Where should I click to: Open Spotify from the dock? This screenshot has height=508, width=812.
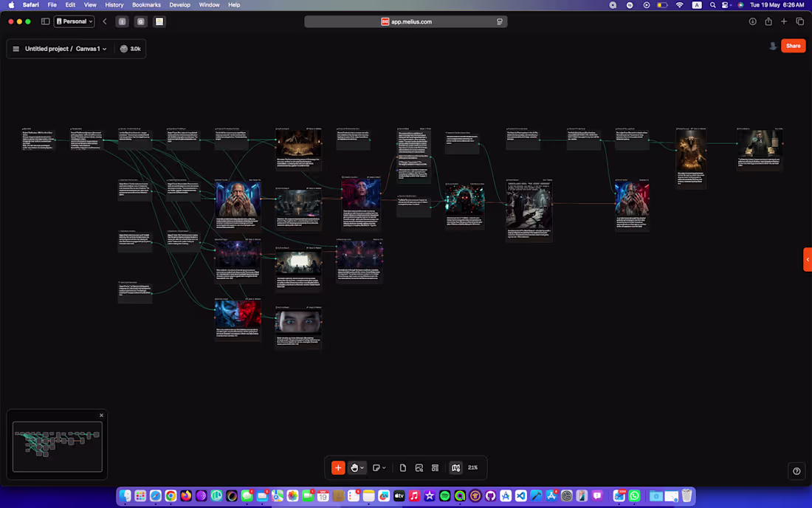(445, 495)
